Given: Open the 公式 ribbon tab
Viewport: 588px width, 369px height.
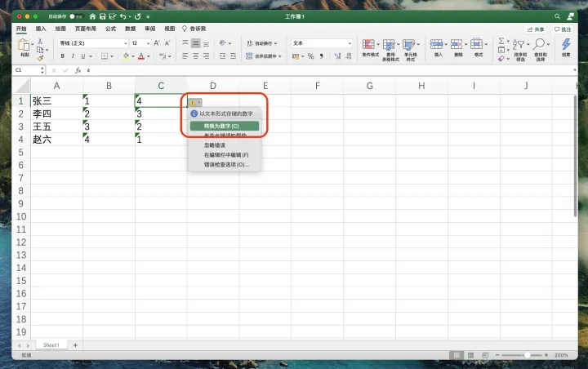Looking at the screenshot, I should point(110,29).
